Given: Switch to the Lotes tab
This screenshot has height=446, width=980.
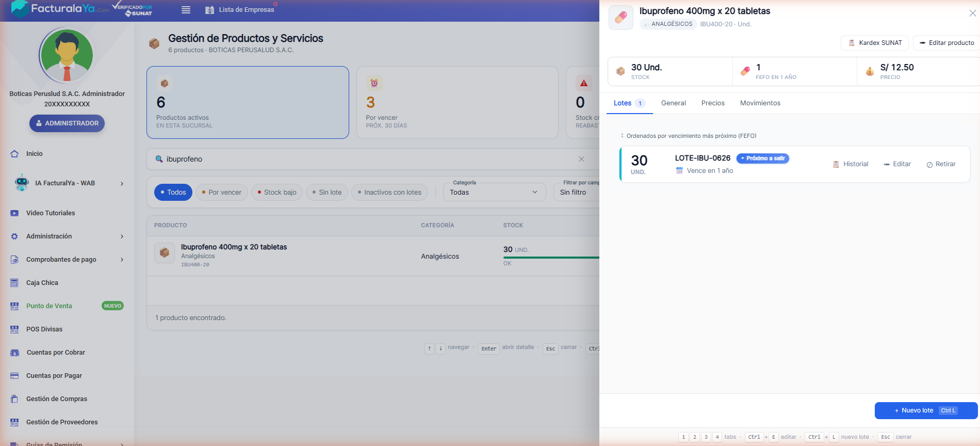Looking at the screenshot, I should (x=629, y=103).
